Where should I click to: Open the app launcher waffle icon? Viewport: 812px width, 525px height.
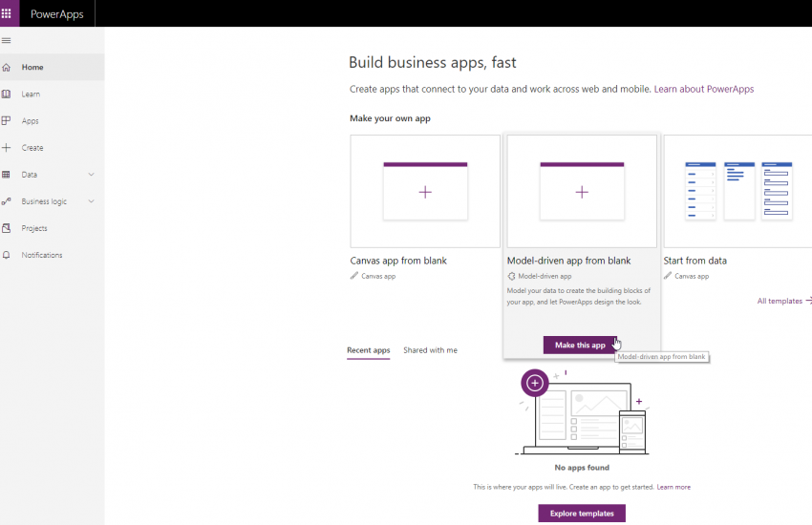7,13
